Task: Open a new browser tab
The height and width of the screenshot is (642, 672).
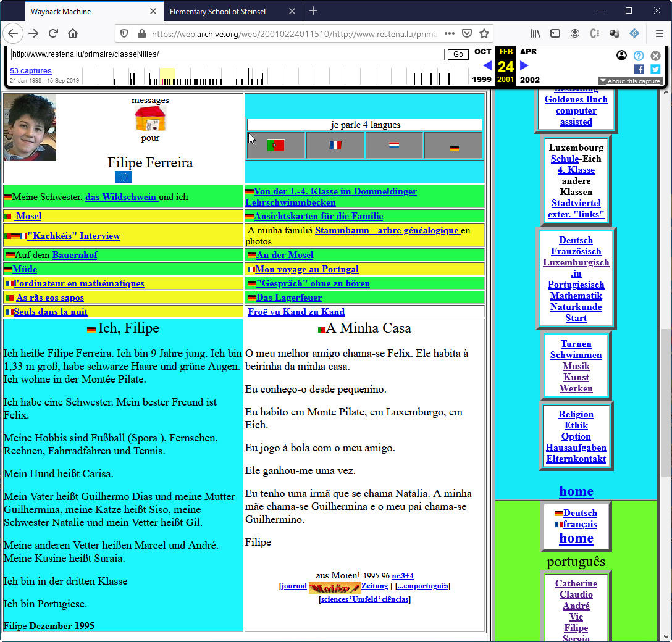Action: tap(313, 10)
